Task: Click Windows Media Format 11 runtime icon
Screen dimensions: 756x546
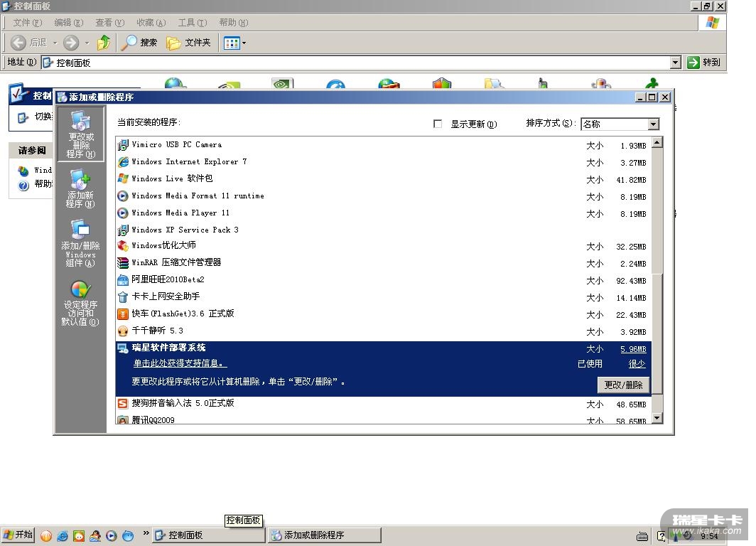Action: 123,196
